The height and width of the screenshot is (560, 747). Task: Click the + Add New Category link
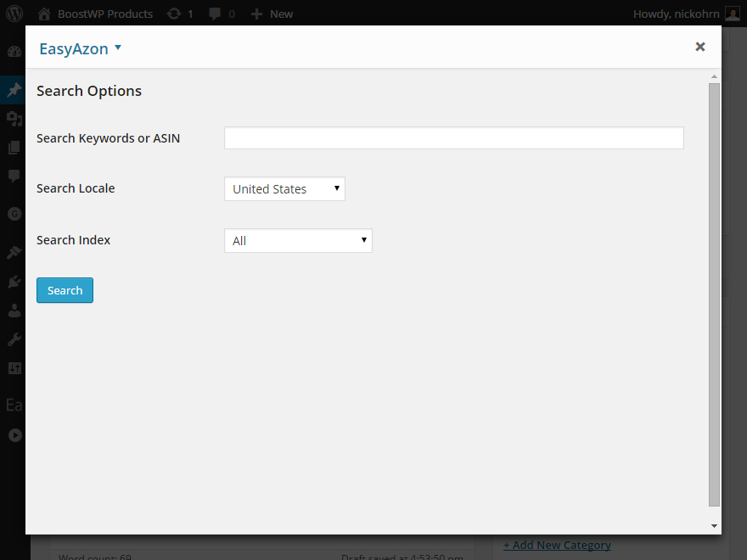557,545
